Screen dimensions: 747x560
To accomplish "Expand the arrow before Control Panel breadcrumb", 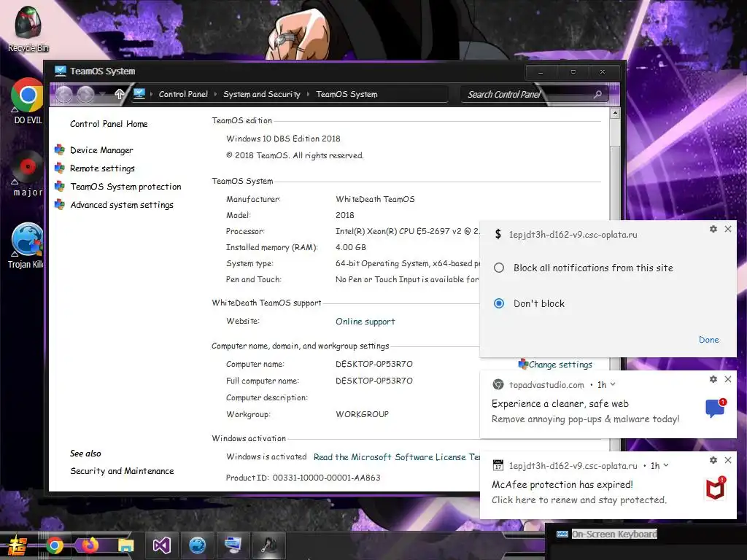I will (152, 94).
